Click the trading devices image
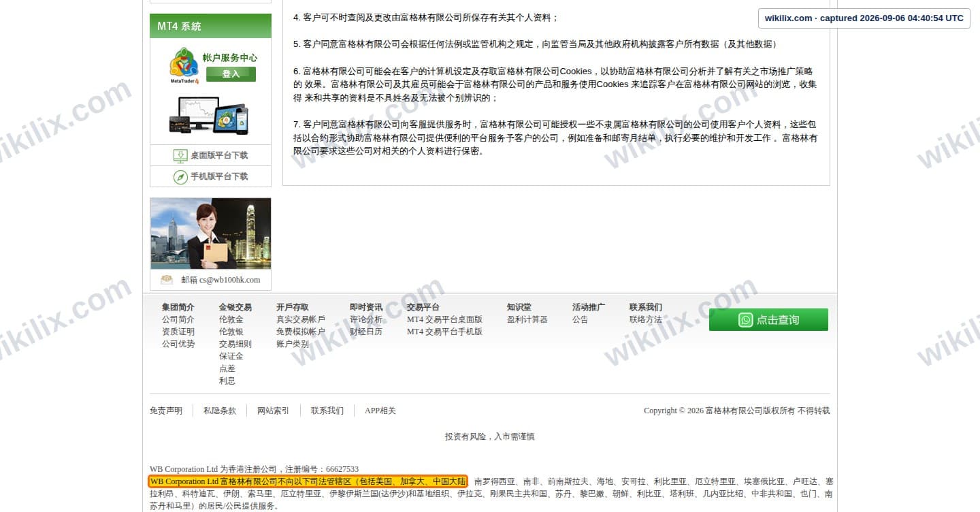This screenshot has height=512, width=980. point(209,115)
